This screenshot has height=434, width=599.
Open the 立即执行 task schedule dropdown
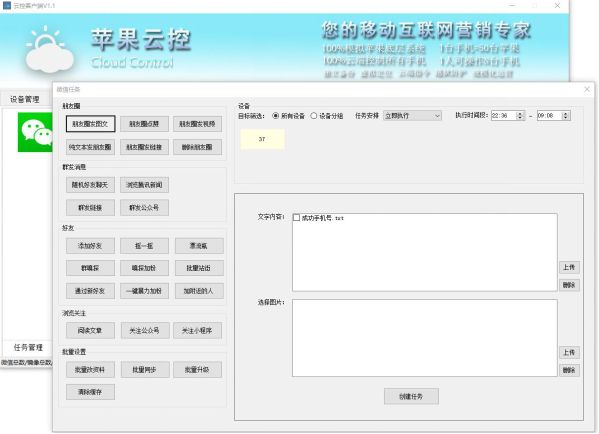[x=412, y=116]
